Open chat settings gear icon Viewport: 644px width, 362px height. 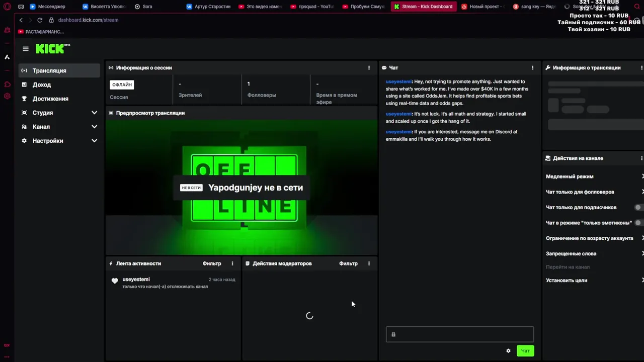508,351
